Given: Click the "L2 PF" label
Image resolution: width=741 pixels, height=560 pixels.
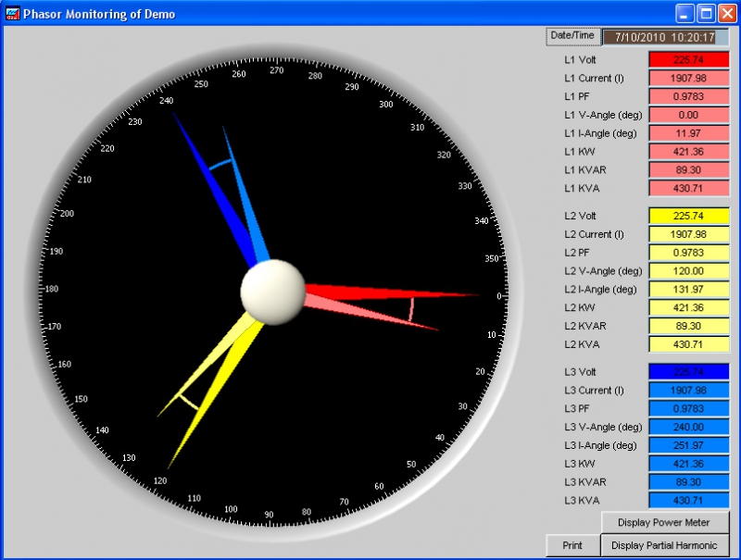Looking at the screenshot, I should (x=576, y=253).
